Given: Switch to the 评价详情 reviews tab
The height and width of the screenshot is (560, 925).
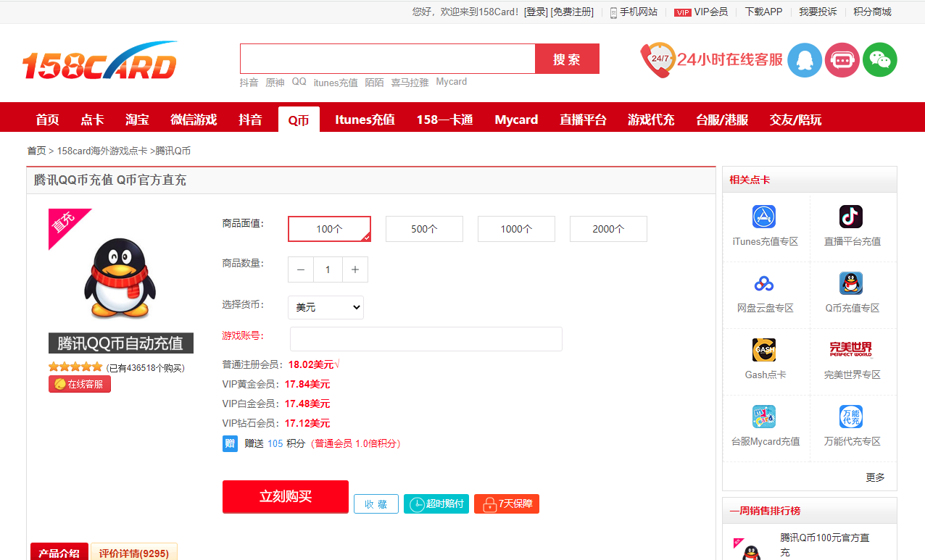Looking at the screenshot, I should (x=134, y=553).
